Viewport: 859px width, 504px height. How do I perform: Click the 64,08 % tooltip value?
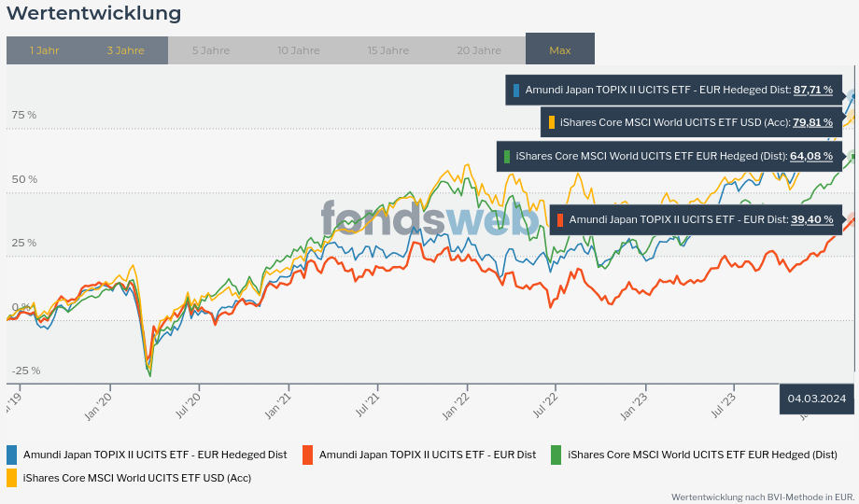810,156
